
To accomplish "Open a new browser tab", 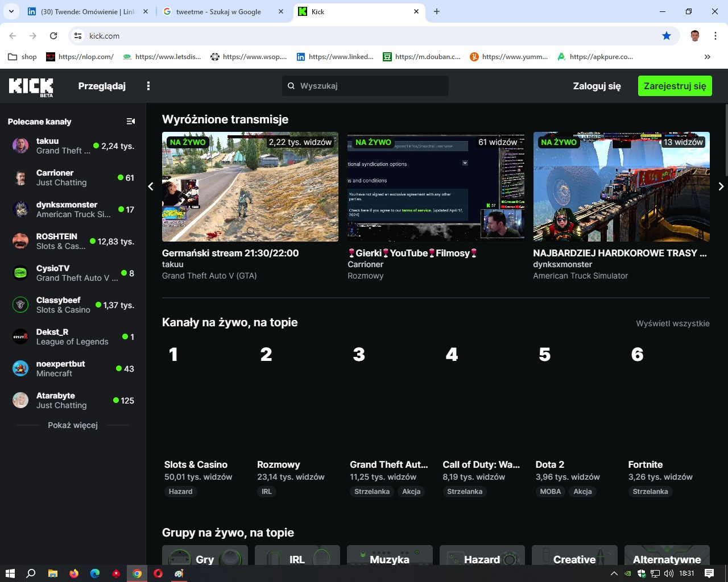I will [436, 11].
